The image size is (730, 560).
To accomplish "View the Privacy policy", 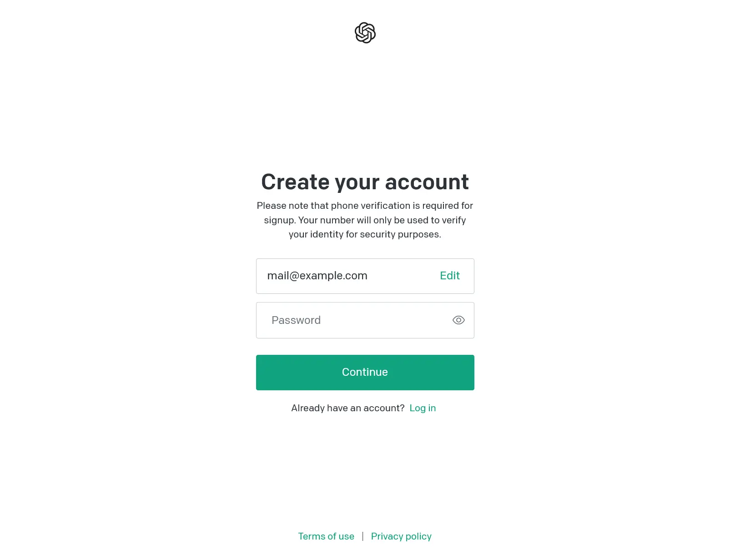I will click(401, 536).
